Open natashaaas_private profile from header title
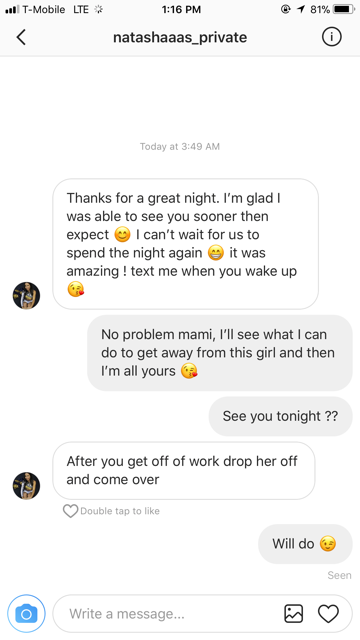Image resolution: width=360 pixels, height=640 pixels. pyautogui.click(x=180, y=37)
